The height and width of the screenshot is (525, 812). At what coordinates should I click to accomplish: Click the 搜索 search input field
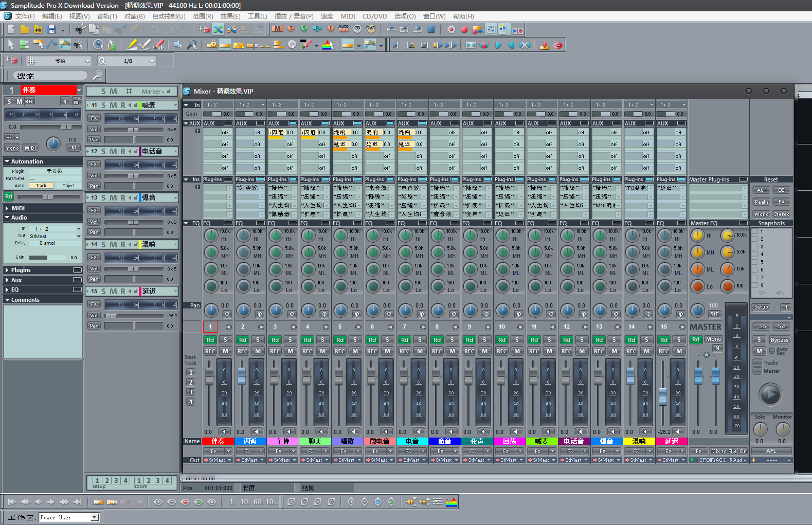[x=51, y=76]
